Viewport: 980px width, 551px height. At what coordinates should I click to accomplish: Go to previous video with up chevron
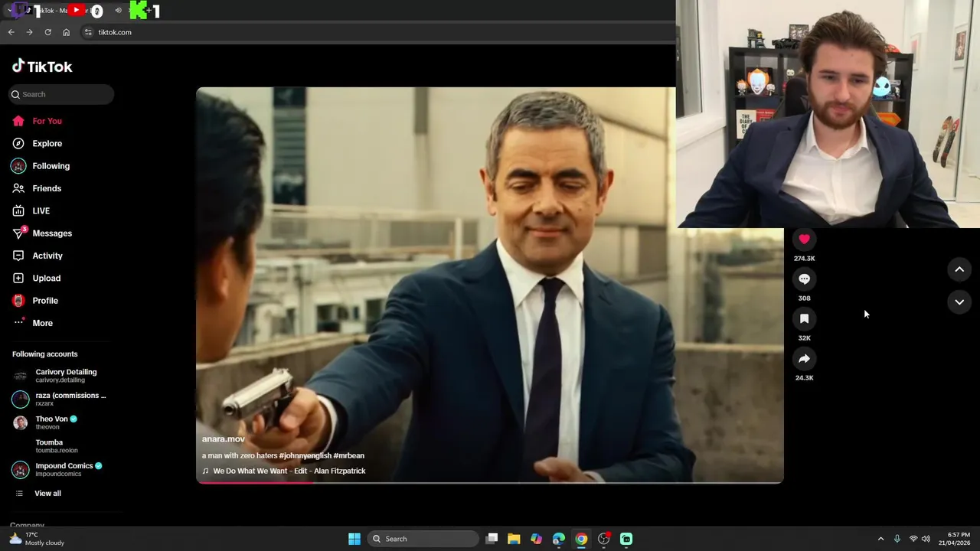pyautogui.click(x=959, y=269)
